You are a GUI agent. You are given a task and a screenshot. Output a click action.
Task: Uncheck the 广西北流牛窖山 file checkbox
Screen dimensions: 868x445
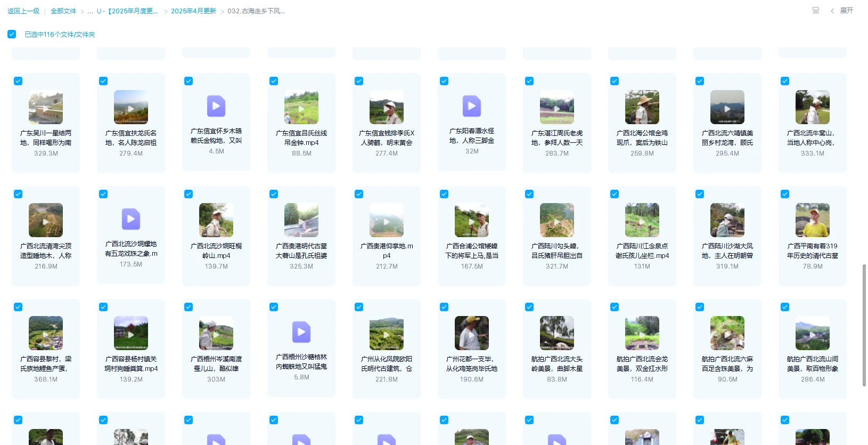[x=785, y=81]
